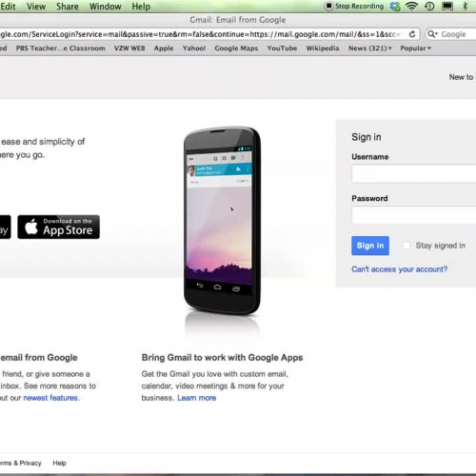Viewport: 476px width, 476px height.
Task: Click the Download on the App Store badge
Action: [58, 227]
